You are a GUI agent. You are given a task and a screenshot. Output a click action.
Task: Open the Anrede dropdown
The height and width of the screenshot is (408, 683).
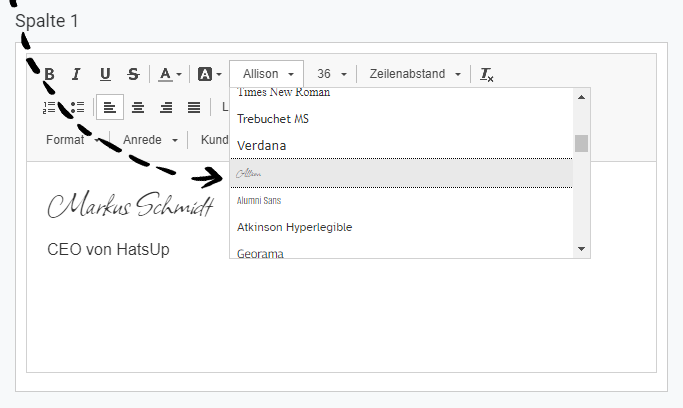click(150, 140)
